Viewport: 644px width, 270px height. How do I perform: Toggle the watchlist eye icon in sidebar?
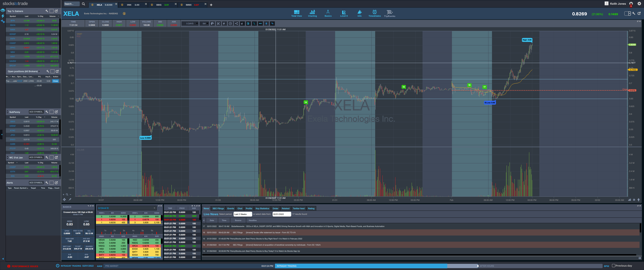coord(3,10)
